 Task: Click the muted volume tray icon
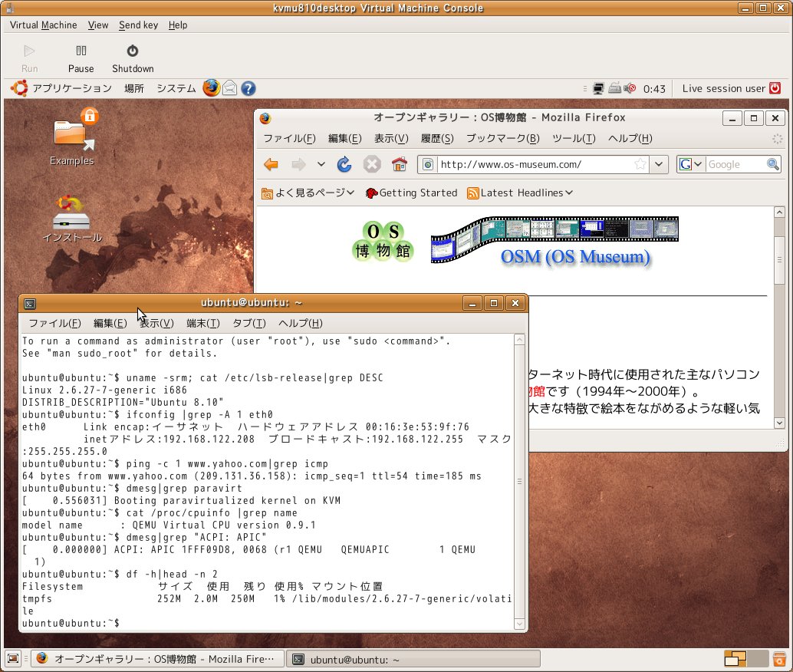[630, 88]
